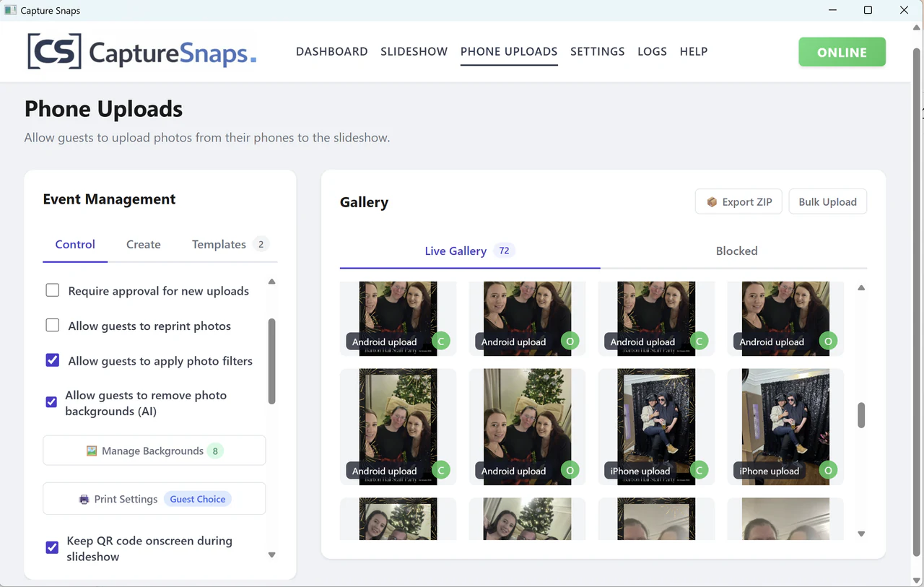Click the Live Gallery count badge 72
This screenshot has height=587, width=924.
(504, 251)
